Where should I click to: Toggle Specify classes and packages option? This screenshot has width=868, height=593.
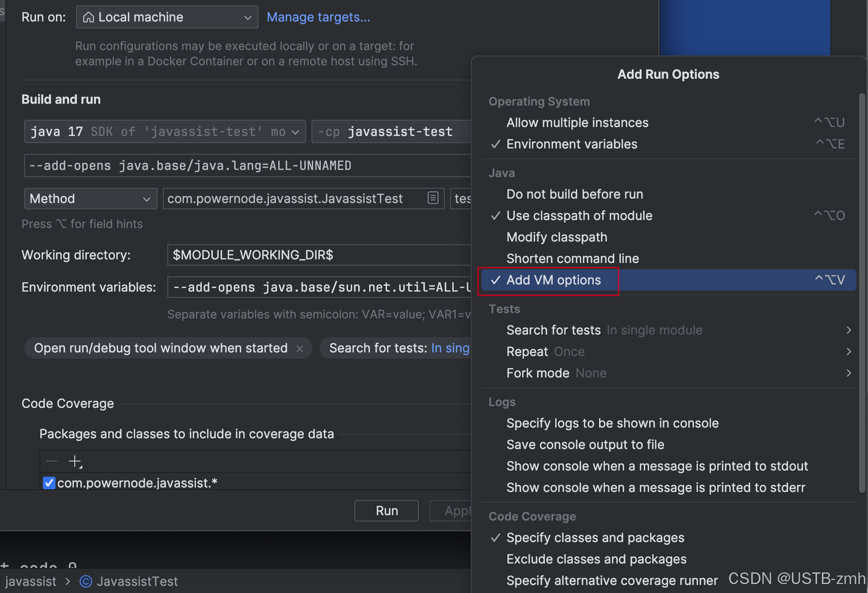click(x=669, y=538)
